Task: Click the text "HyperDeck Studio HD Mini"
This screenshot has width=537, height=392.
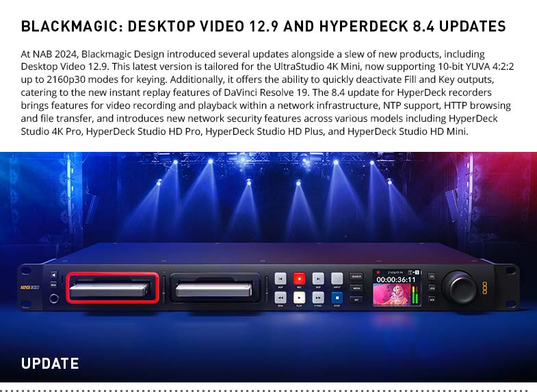Action: (407, 131)
